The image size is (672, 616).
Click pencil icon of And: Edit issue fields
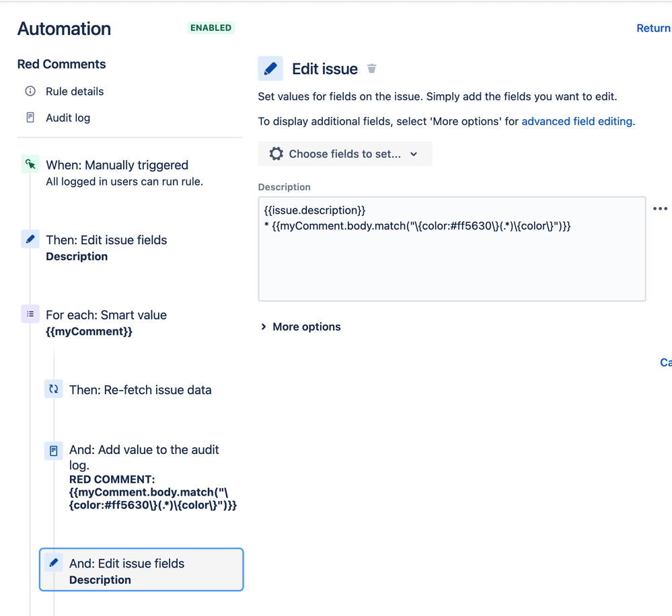(54, 562)
